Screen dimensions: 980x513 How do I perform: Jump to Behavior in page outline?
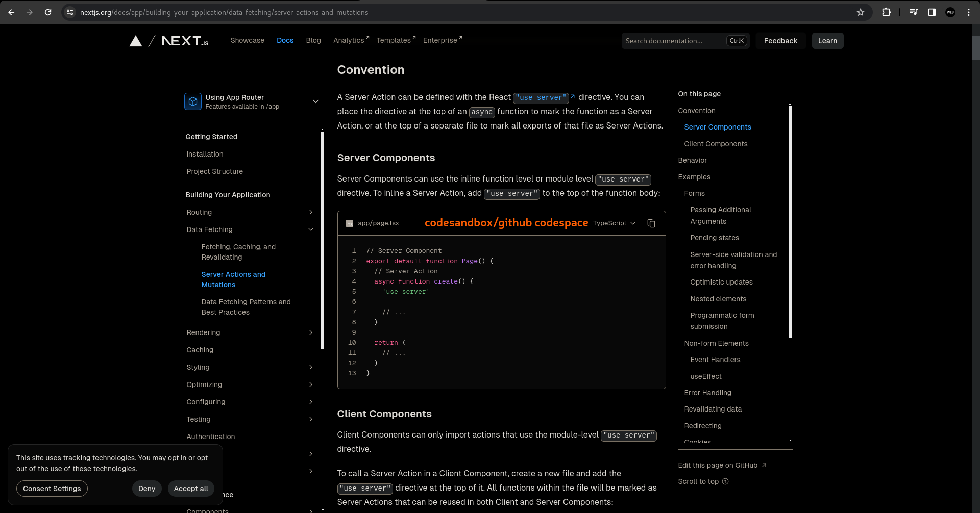692,160
